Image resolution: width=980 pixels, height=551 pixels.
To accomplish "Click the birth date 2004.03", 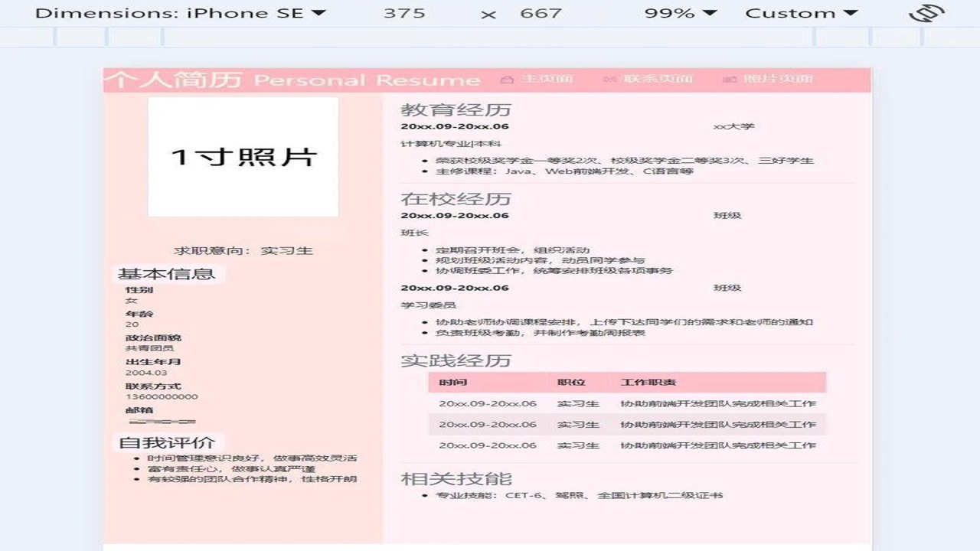I will 146,373.
